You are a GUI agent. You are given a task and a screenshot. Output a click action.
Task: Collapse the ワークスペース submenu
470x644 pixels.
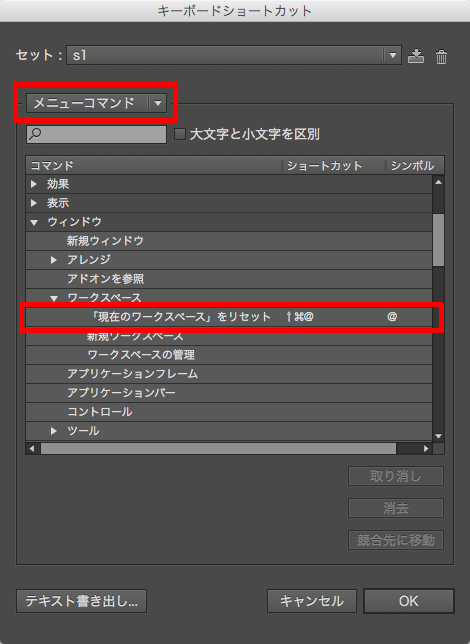54,298
